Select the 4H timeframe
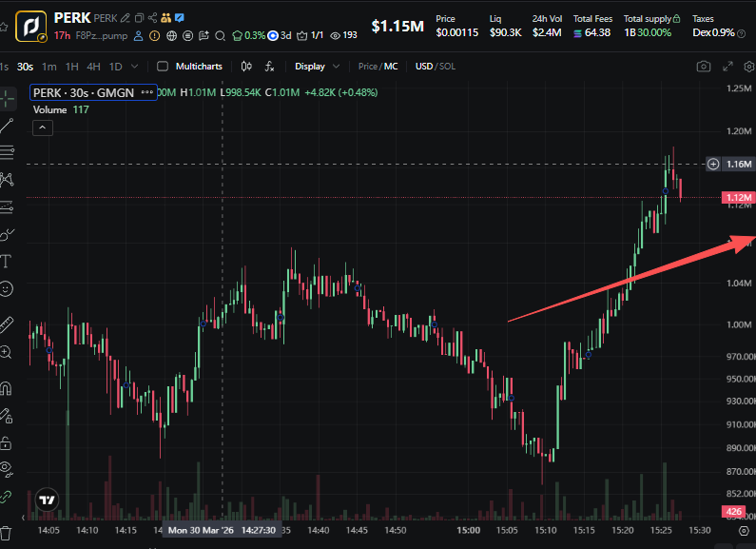This screenshot has width=756, height=549. (93, 67)
